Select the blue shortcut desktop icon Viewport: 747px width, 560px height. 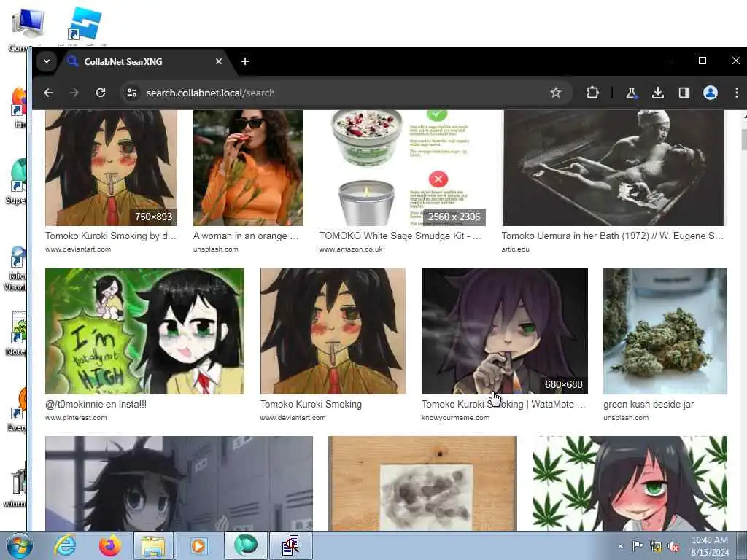(x=85, y=26)
